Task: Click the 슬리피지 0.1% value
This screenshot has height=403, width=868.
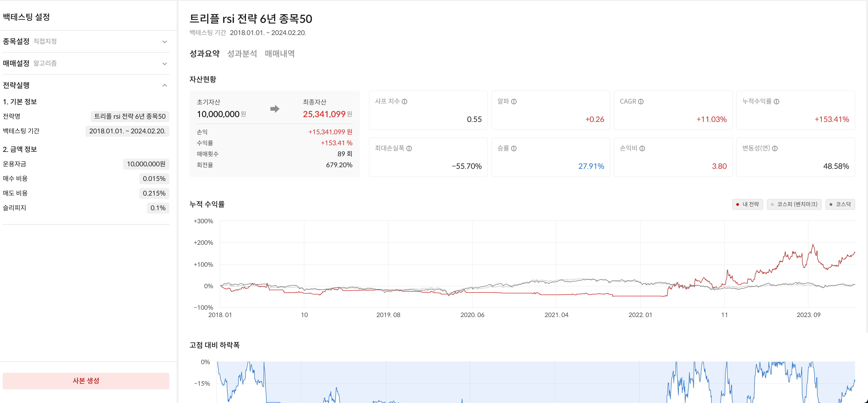Action: coord(158,208)
